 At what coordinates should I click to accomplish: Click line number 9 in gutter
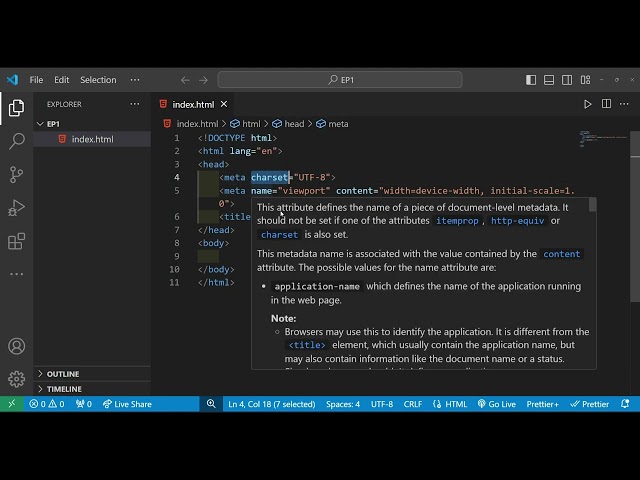coord(176,256)
